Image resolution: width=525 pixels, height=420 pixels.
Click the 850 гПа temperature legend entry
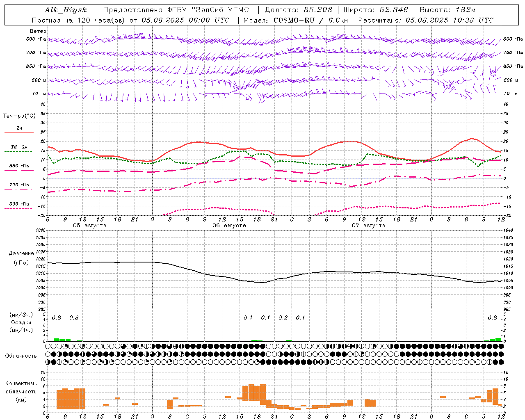click(x=19, y=166)
